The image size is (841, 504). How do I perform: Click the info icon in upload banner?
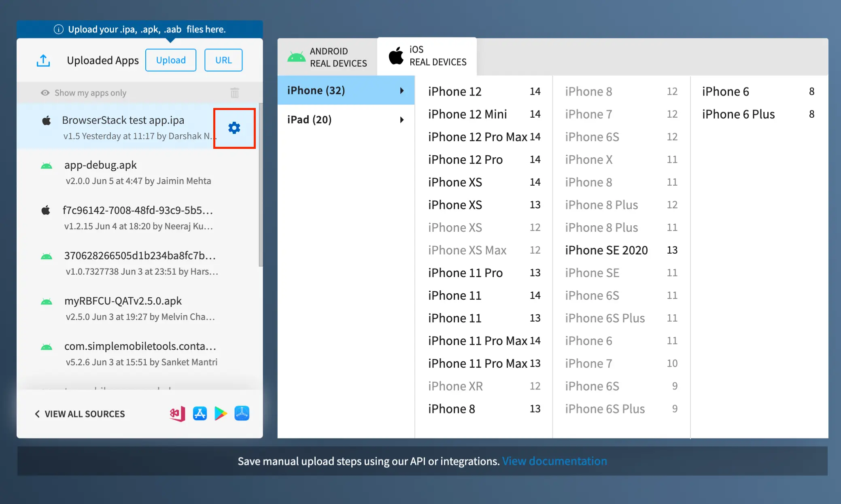click(59, 30)
